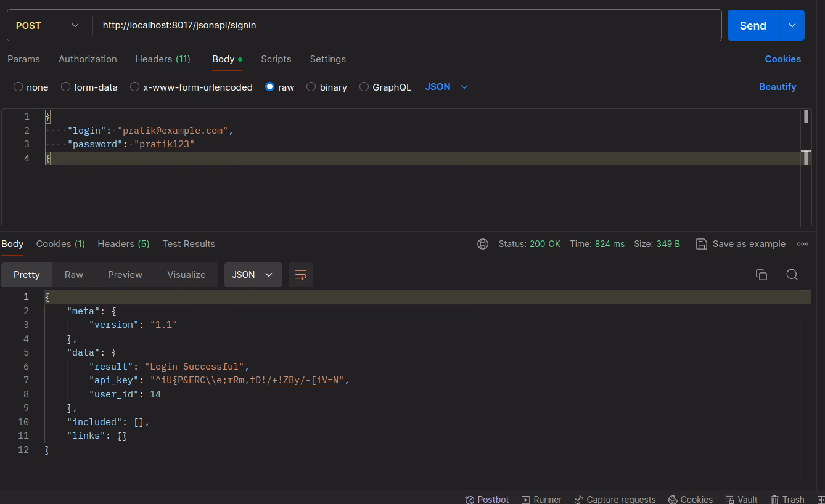
Task: Open search in response body
Action: coord(792,275)
